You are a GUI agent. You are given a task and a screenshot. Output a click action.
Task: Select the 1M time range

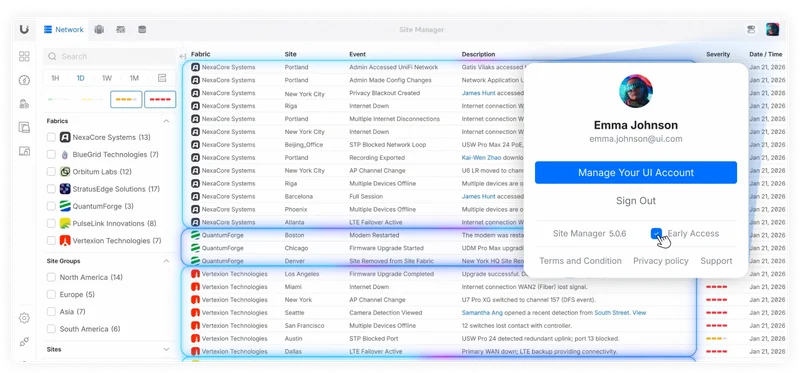[134, 78]
